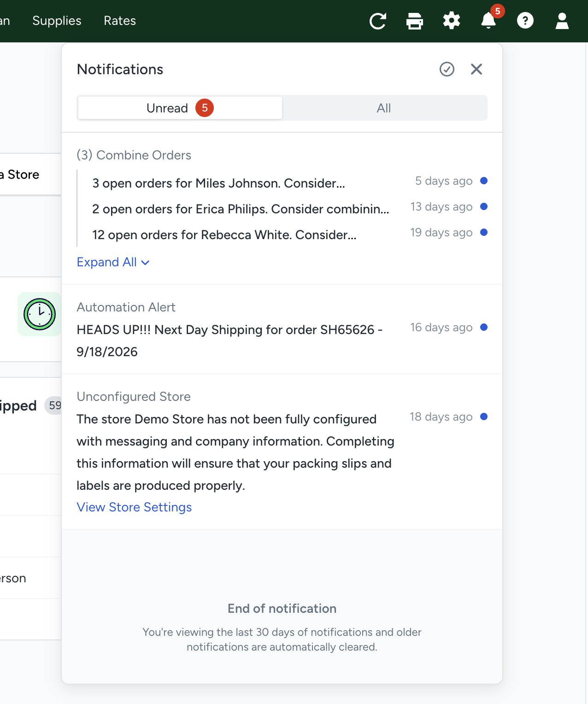Open Miles Johnson open orders notification
This screenshot has height=704, width=588.
[218, 183]
